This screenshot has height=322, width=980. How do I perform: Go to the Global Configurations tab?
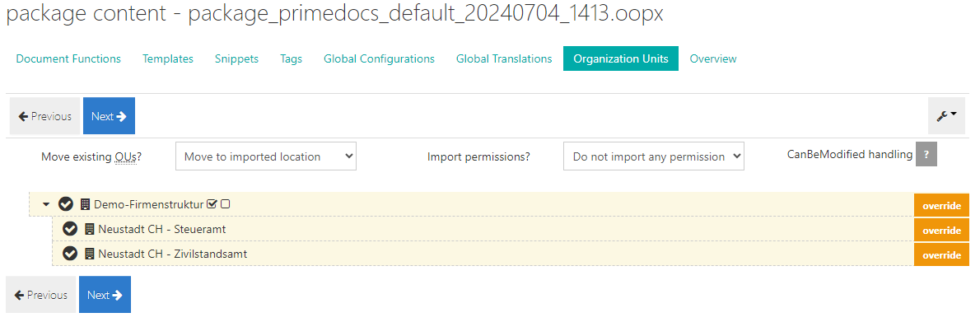(380, 58)
